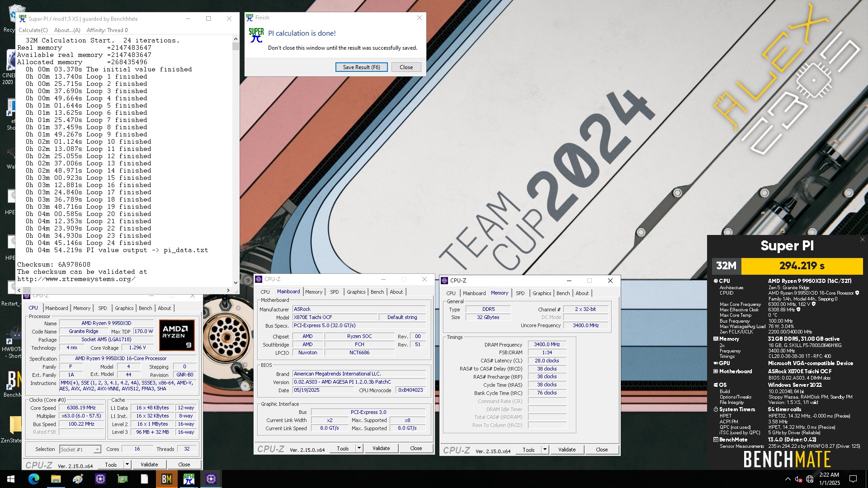Click Save Result (F6) button
This screenshot has height=488, width=868.
point(361,67)
